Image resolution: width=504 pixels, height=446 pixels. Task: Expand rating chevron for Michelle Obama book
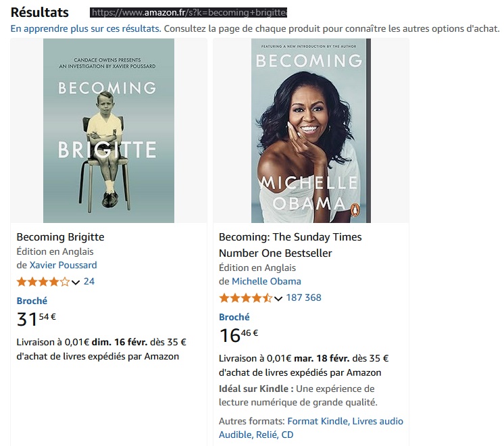278,299
